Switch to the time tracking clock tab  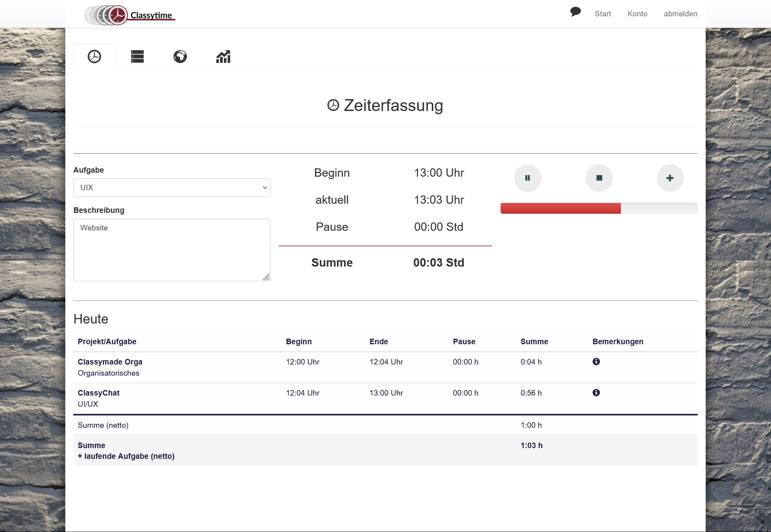[94, 57]
